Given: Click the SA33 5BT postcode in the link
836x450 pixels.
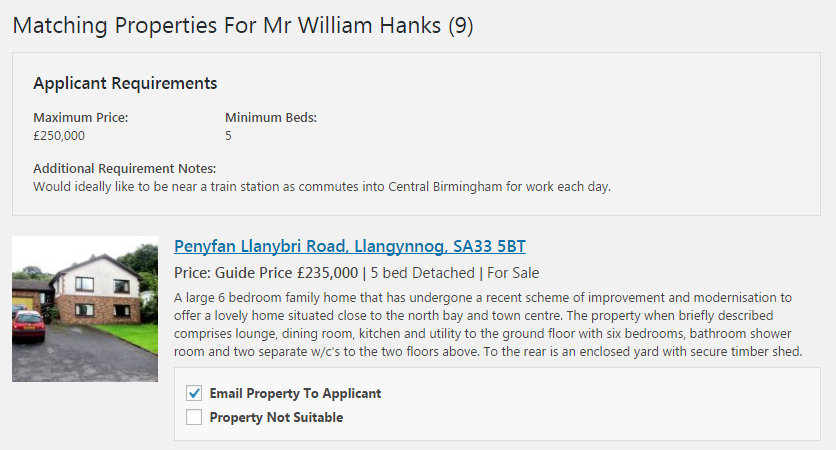Looking at the screenshot, I should coord(489,246).
